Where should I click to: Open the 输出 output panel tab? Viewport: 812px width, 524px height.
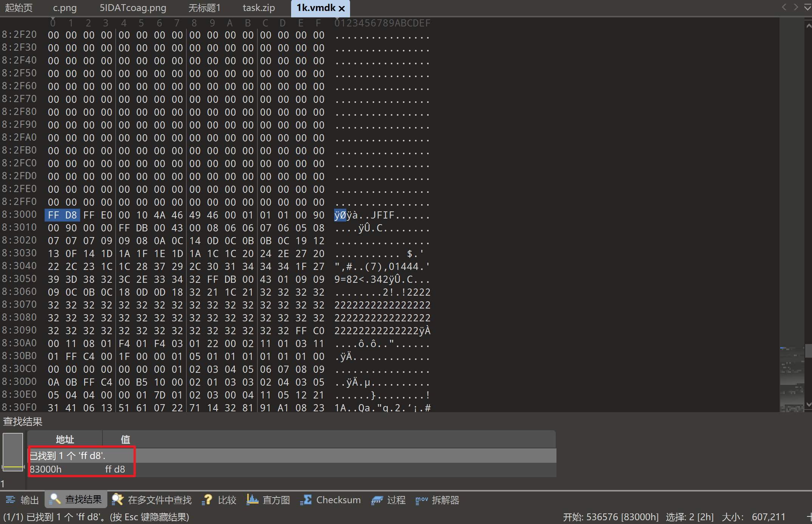(x=23, y=500)
